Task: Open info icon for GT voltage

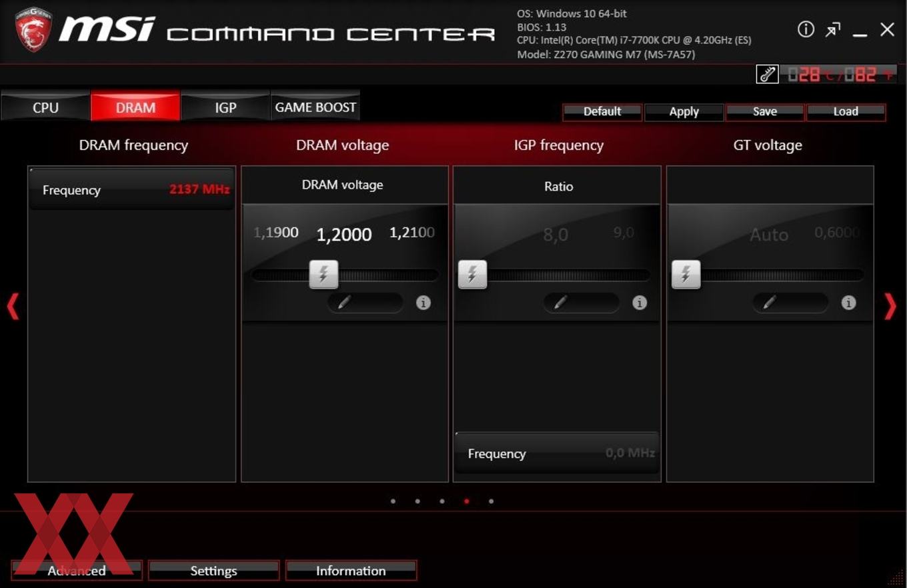Action: pos(848,303)
